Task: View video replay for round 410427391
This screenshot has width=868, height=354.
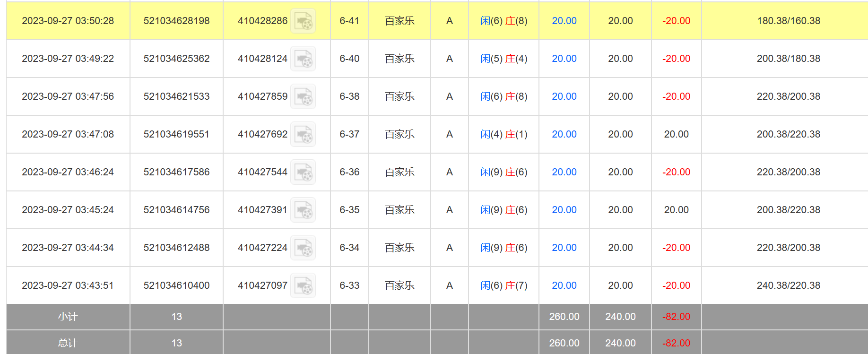Action: (x=303, y=210)
